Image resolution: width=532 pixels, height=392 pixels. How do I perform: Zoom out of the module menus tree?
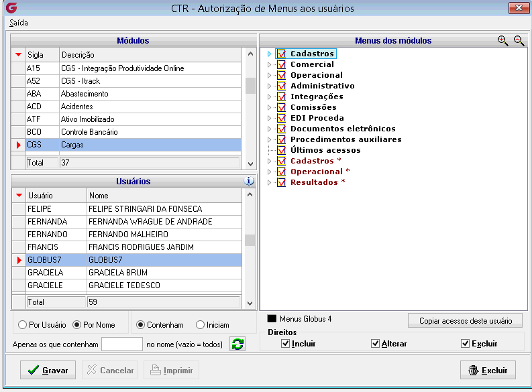tap(519, 41)
